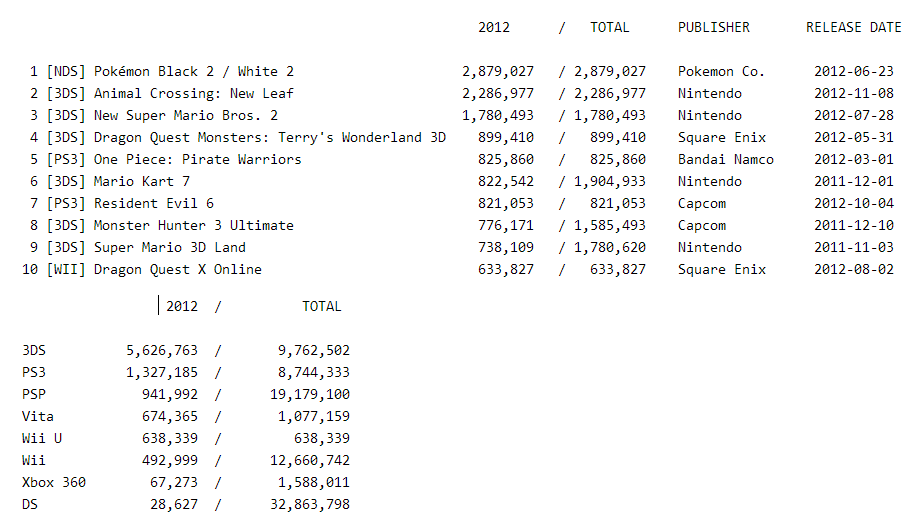
Task: Click Dragon Quest X Online title
Action: tap(178, 270)
